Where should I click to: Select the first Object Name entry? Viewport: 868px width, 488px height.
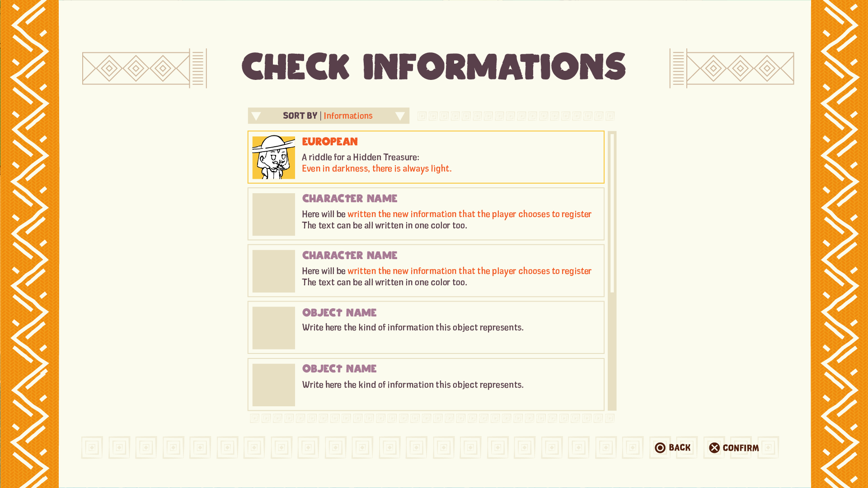(425, 327)
